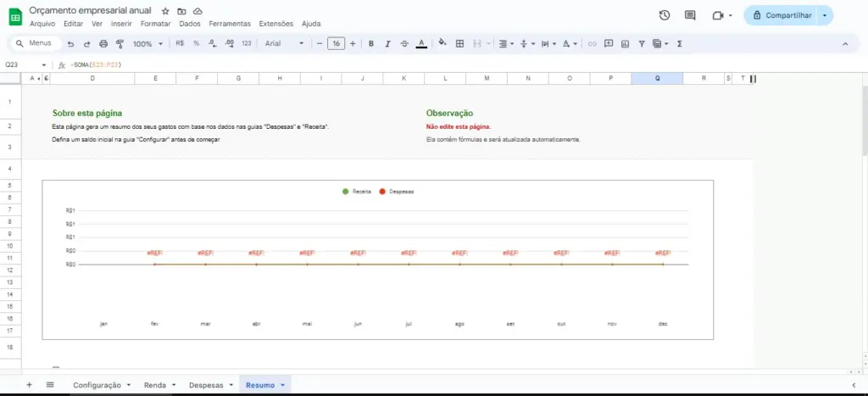Collapse the toolbar menus with chevron
868x396 pixels.
point(845,43)
